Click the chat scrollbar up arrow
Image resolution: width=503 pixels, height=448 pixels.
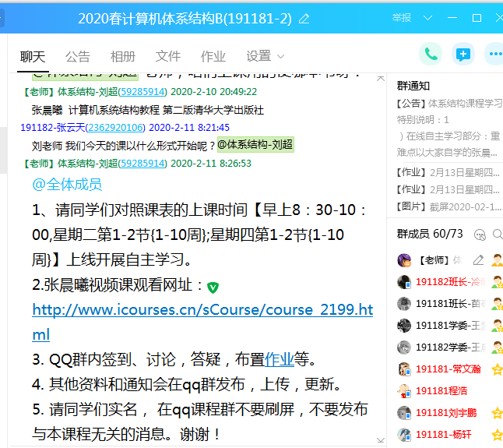pos(380,78)
